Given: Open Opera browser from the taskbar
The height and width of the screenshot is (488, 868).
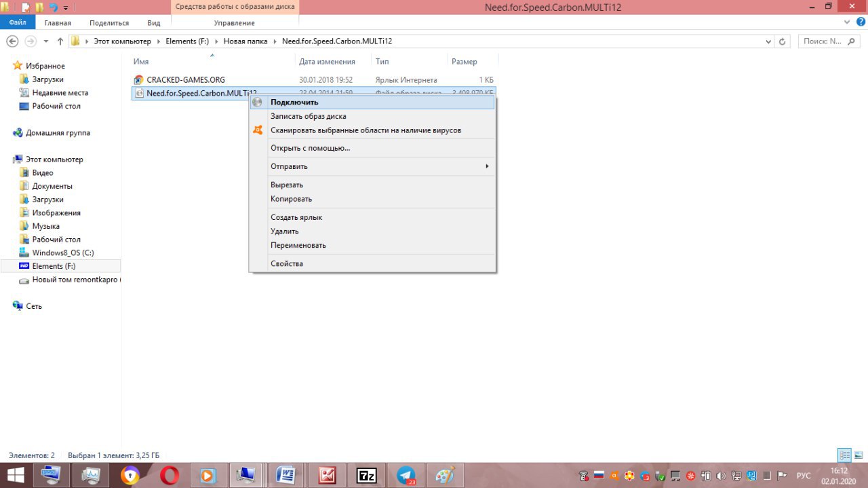Looking at the screenshot, I should pyautogui.click(x=169, y=475).
